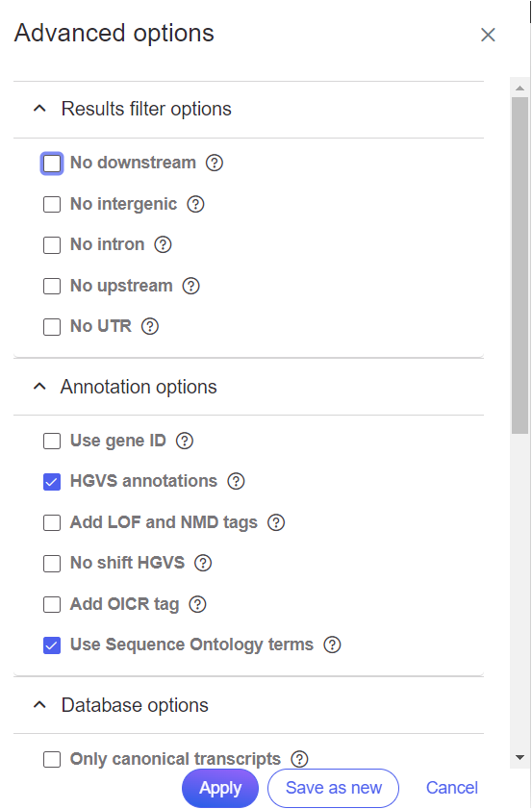Click help icon beside No intron
This screenshot has height=809, width=532.
click(163, 244)
